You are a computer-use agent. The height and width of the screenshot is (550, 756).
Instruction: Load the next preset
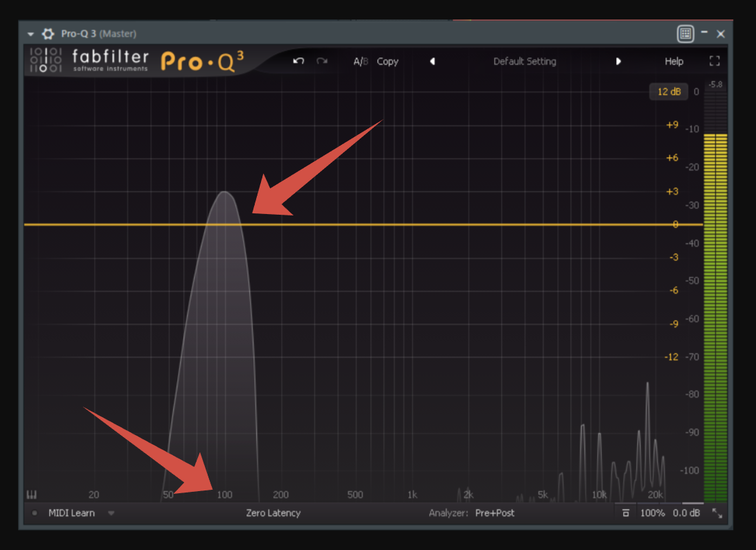(x=618, y=61)
